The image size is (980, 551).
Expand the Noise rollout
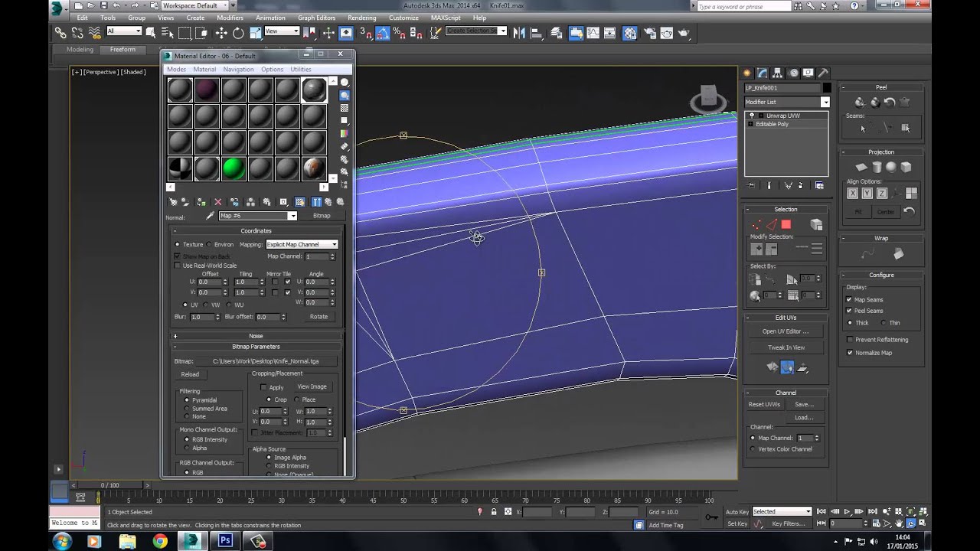click(256, 336)
